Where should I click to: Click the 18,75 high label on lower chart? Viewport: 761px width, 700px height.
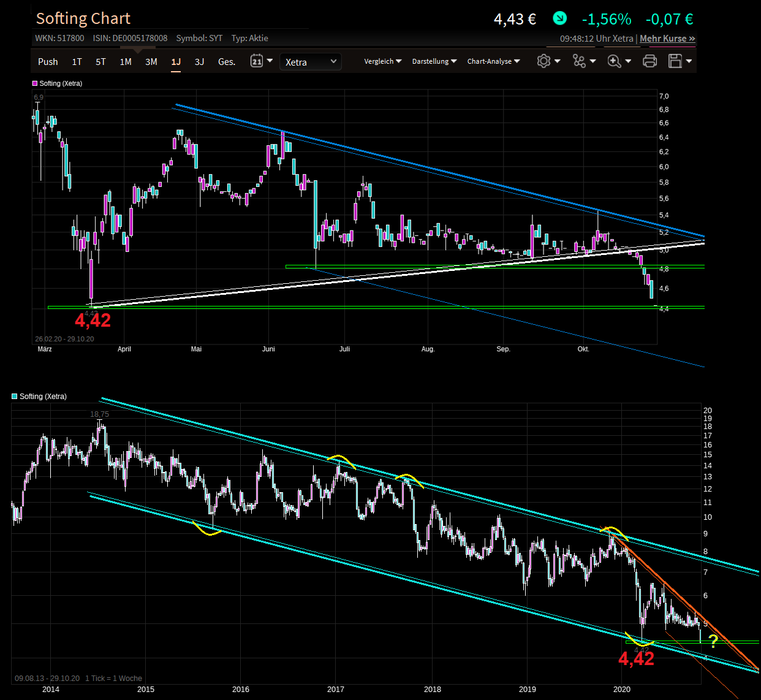[99, 414]
